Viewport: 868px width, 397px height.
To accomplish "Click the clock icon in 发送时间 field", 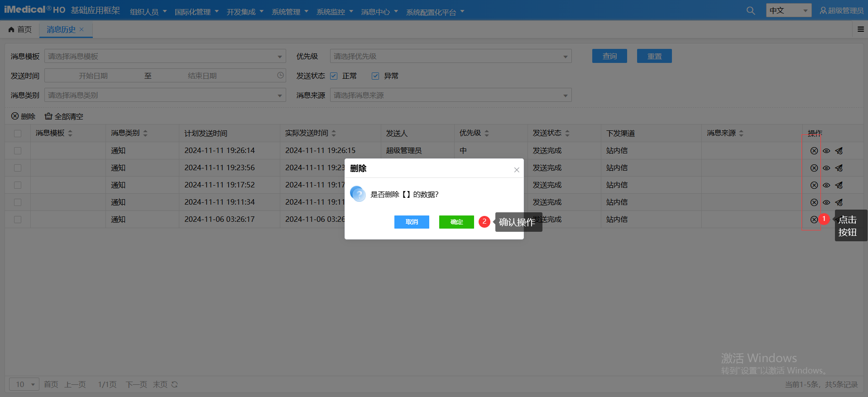I will tap(280, 76).
